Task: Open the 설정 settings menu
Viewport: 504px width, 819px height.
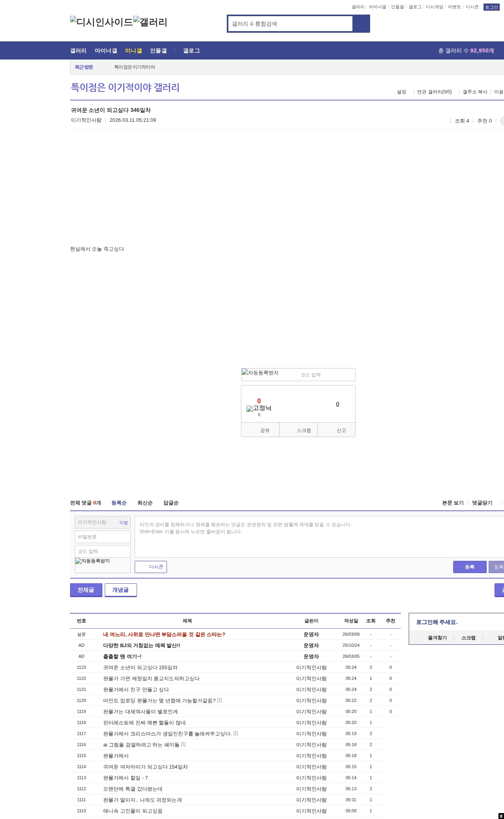Action: [401, 92]
